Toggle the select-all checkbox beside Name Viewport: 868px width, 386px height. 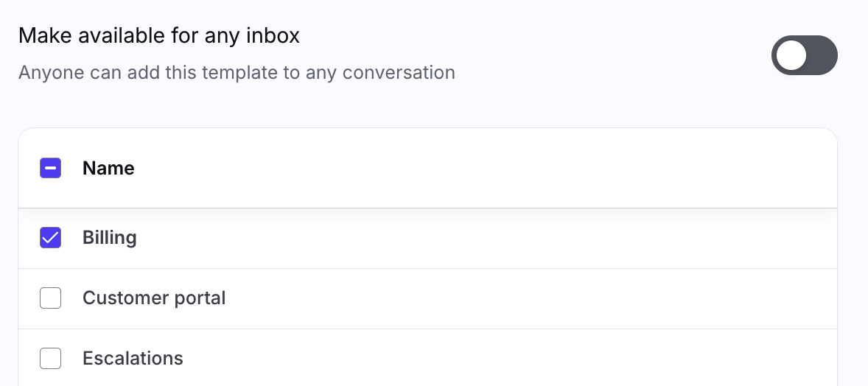pyautogui.click(x=50, y=169)
